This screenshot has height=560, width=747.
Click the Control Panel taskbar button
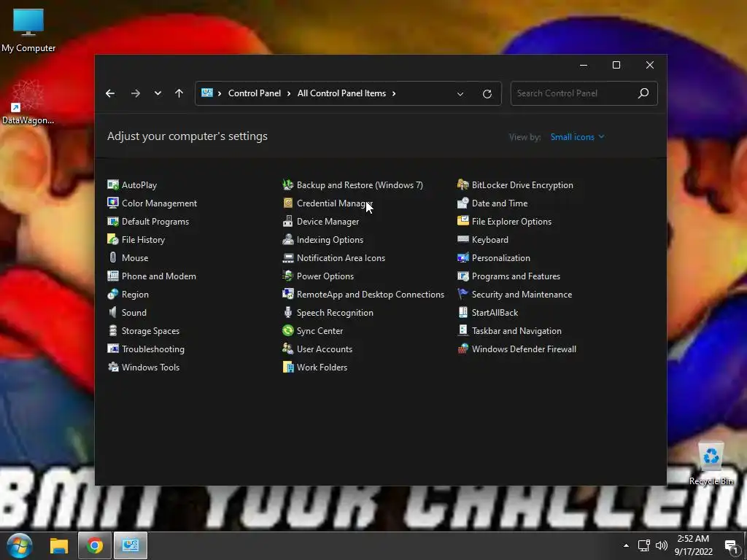click(131, 545)
